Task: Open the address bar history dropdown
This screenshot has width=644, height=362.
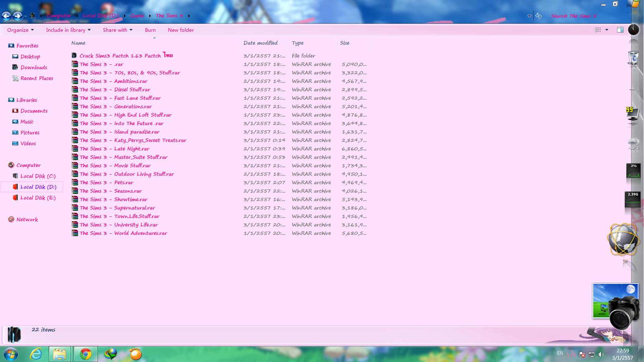Action: tap(529, 16)
